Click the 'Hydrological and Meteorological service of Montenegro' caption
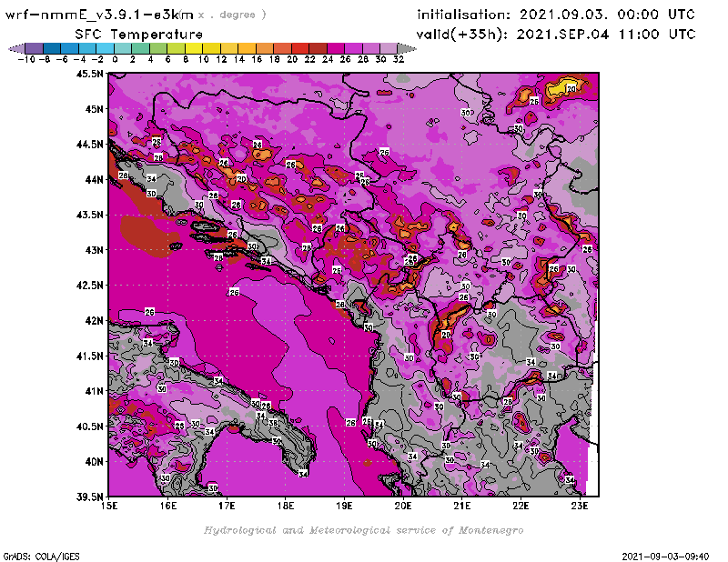 tap(363, 530)
